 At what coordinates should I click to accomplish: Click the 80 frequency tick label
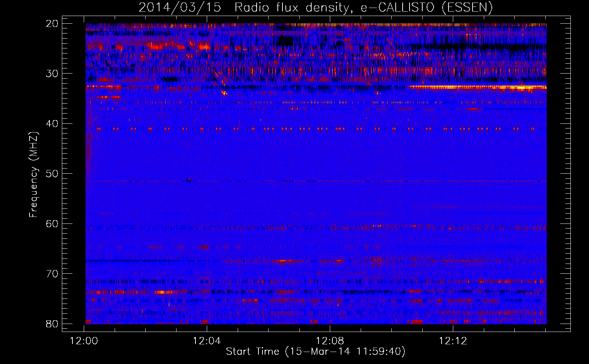click(52, 324)
